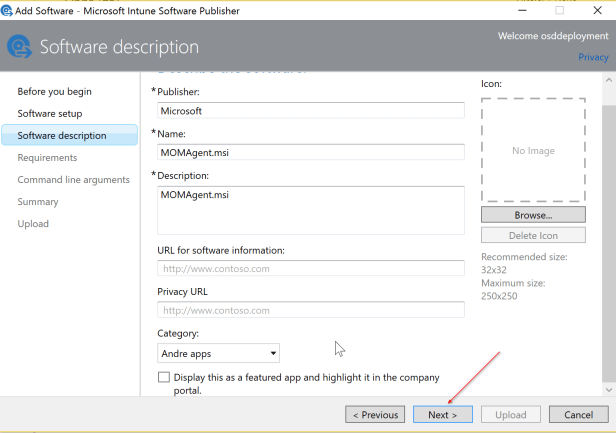Click the Publisher field containing Microsoft
Viewport: 616px width, 433px height.
(x=311, y=110)
